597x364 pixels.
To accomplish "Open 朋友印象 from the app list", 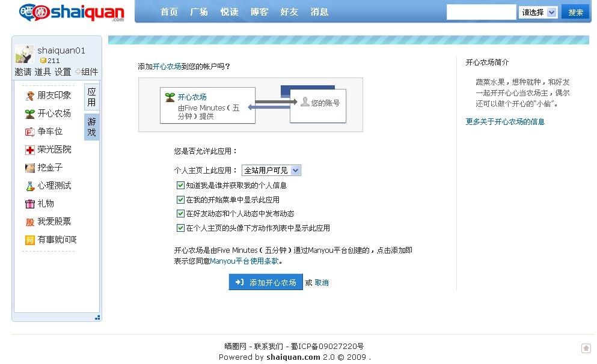I will 55,96.
